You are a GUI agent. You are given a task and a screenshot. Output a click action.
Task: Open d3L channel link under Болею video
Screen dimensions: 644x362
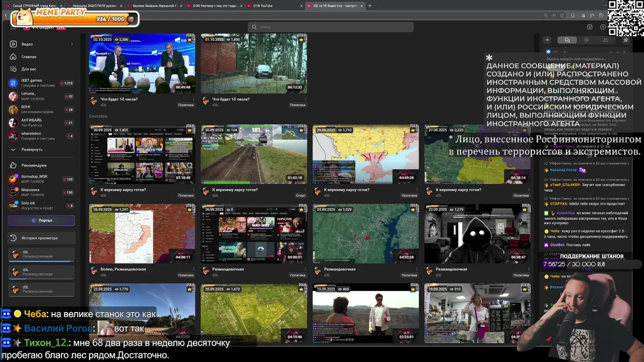click(x=104, y=275)
